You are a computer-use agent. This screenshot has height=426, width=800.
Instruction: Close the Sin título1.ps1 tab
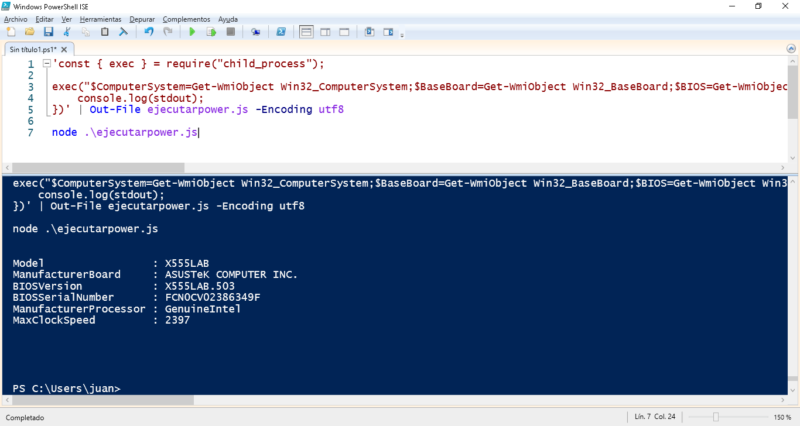coord(64,49)
